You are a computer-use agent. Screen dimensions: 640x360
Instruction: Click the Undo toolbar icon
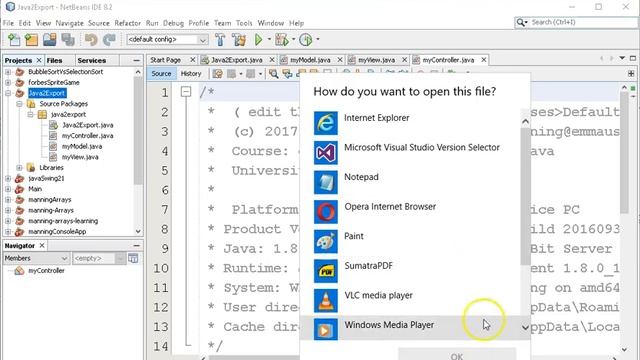click(x=91, y=40)
